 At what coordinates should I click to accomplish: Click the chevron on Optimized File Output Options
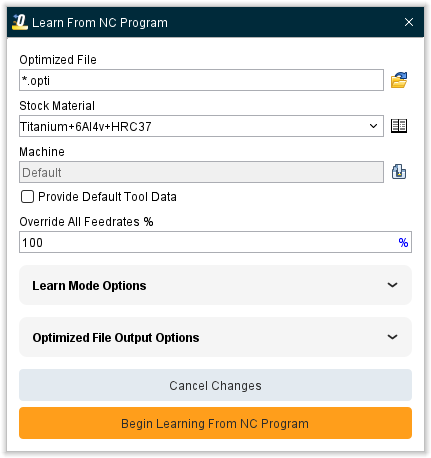392,337
